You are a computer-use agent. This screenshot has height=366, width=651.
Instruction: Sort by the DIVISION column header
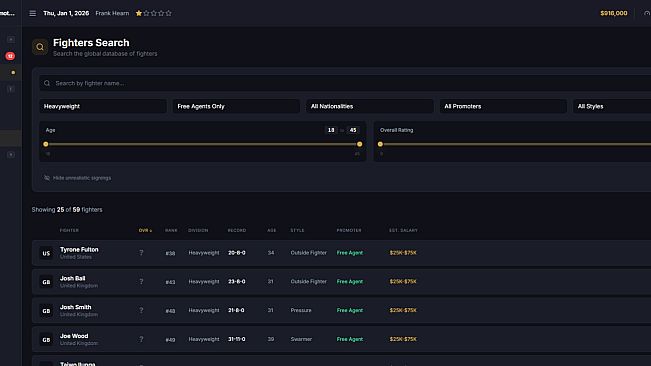(198, 230)
